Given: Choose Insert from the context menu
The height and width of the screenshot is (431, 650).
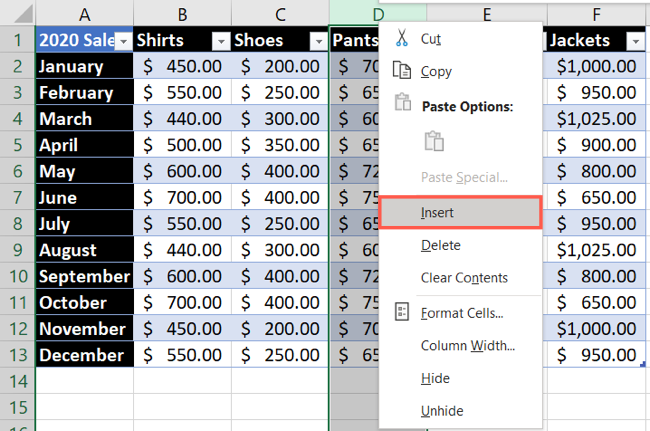Looking at the screenshot, I should [438, 213].
